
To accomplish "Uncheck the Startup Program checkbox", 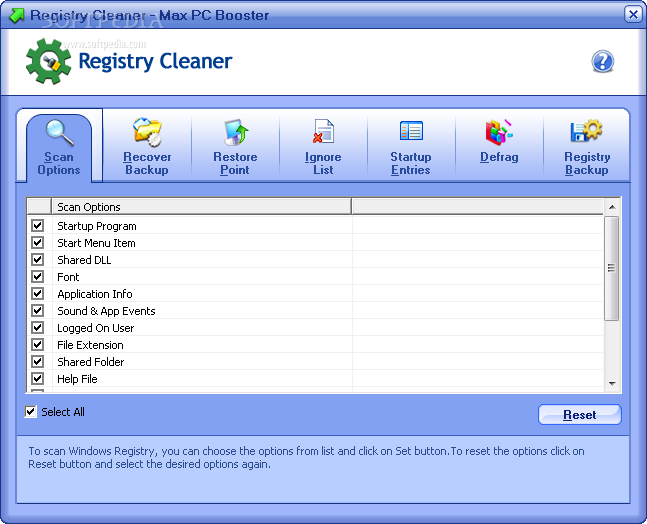I will point(38,225).
